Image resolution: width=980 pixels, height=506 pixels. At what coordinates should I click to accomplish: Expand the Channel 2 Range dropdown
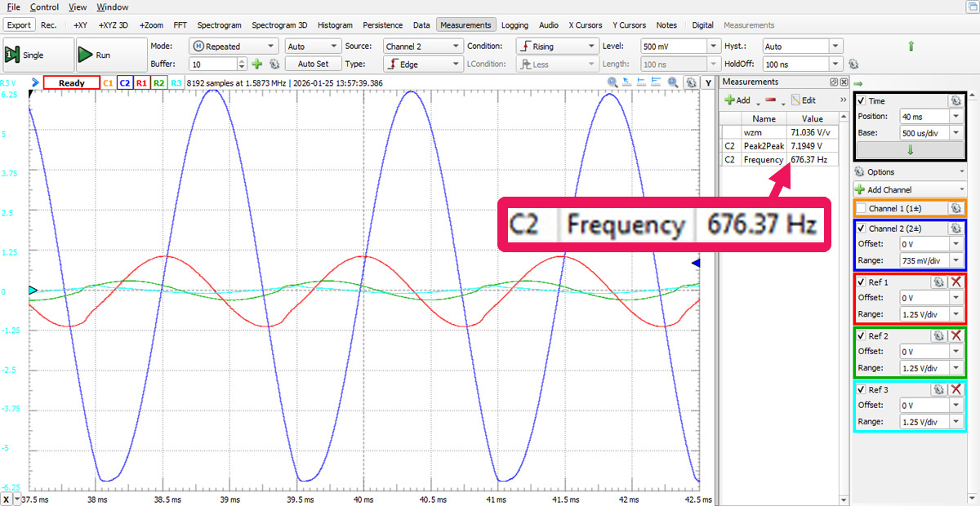tap(955, 260)
